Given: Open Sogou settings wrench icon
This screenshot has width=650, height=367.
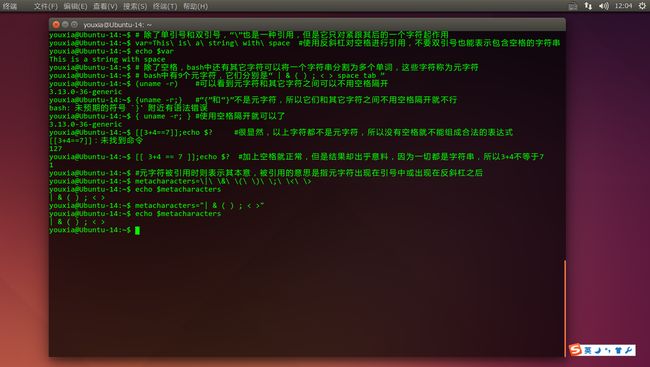Looking at the screenshot, I should [628, 350].
